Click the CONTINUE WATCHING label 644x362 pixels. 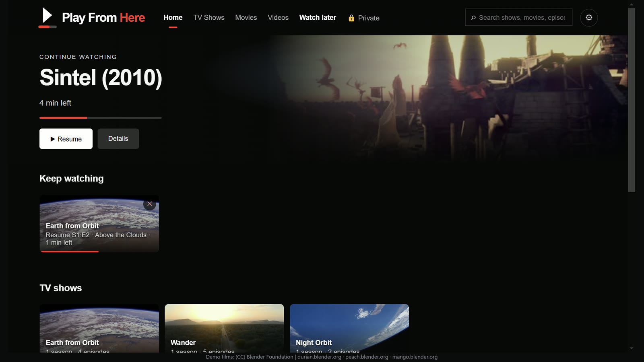point(78,57)
